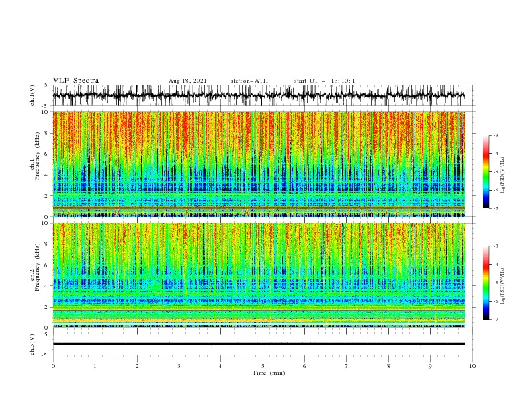Click the time axis tick label "9"
Image resolution: width=532 pixels, height=411 pixels.
point(430,366)
